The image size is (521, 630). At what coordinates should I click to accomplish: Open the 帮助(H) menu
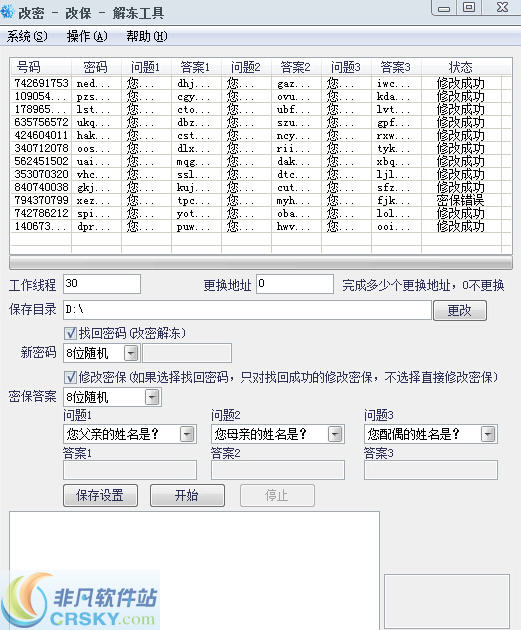pyautogui.click(x=146, y=37)
